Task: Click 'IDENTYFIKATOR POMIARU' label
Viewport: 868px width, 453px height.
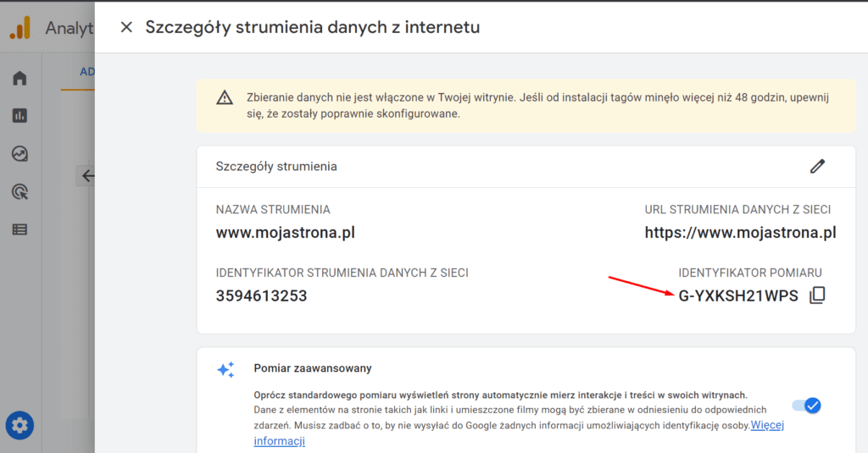Action: click(750, 273)
